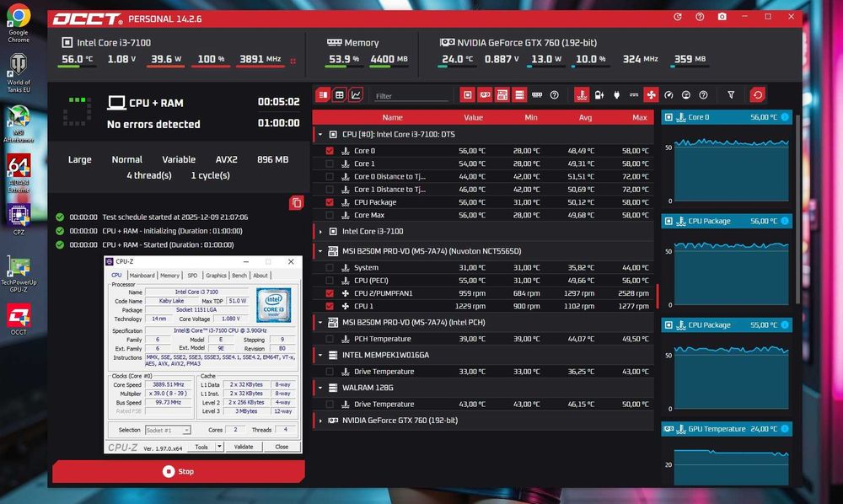Click the sensor Filter text field
843x504 pixels.
coord(411,95)
